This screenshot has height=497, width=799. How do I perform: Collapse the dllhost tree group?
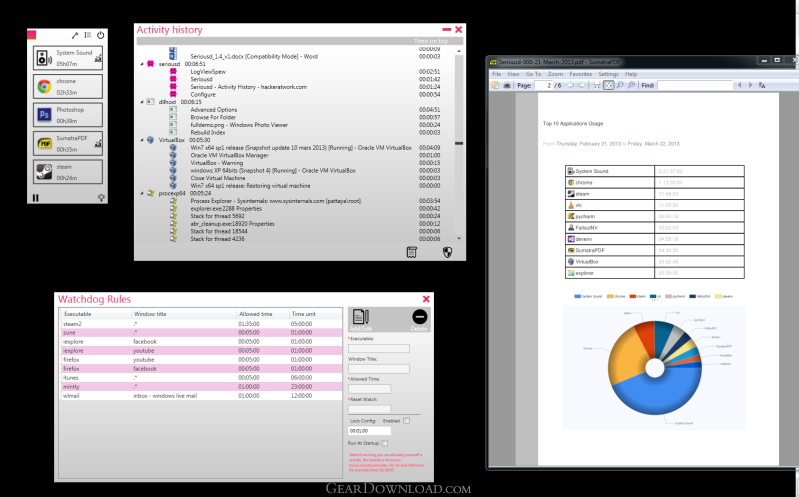tap(142, 102)
